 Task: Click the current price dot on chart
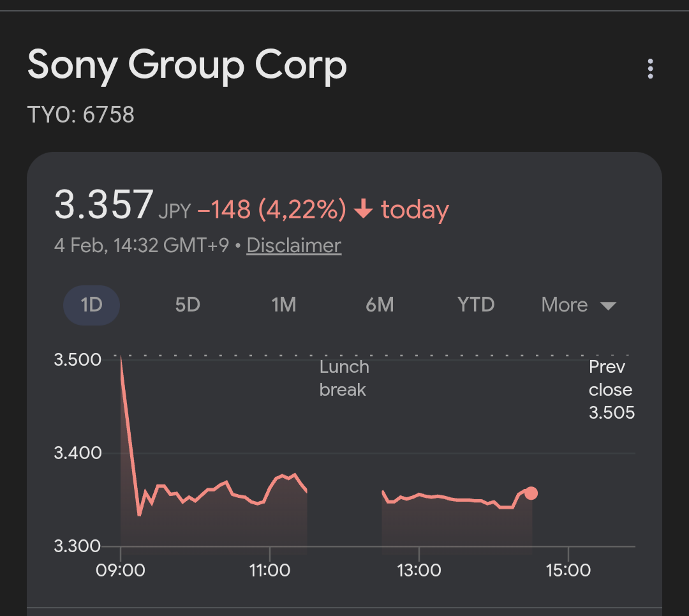coord(531,493)
